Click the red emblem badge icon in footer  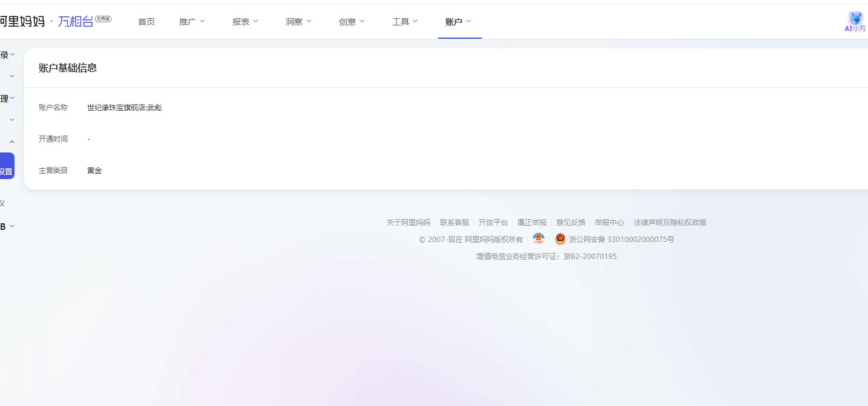click(538, 239)
